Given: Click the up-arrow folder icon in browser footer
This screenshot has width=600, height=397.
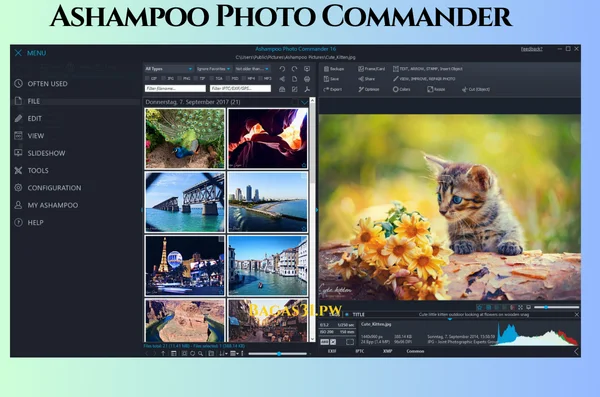Looking at the screenshot, I should tap(163, 353).
